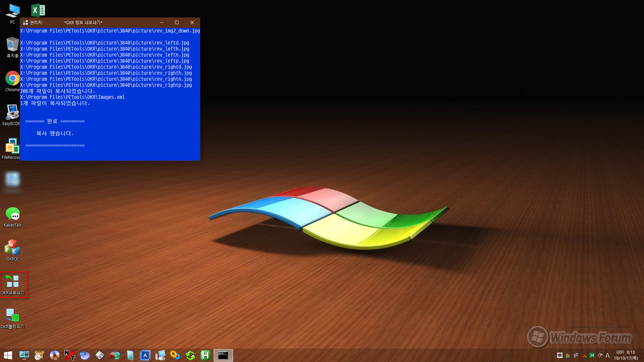The width and height of the screenshot is (644, 362).
Task: Launch the Chrome desktop shortcut
Action: (12, 81)
